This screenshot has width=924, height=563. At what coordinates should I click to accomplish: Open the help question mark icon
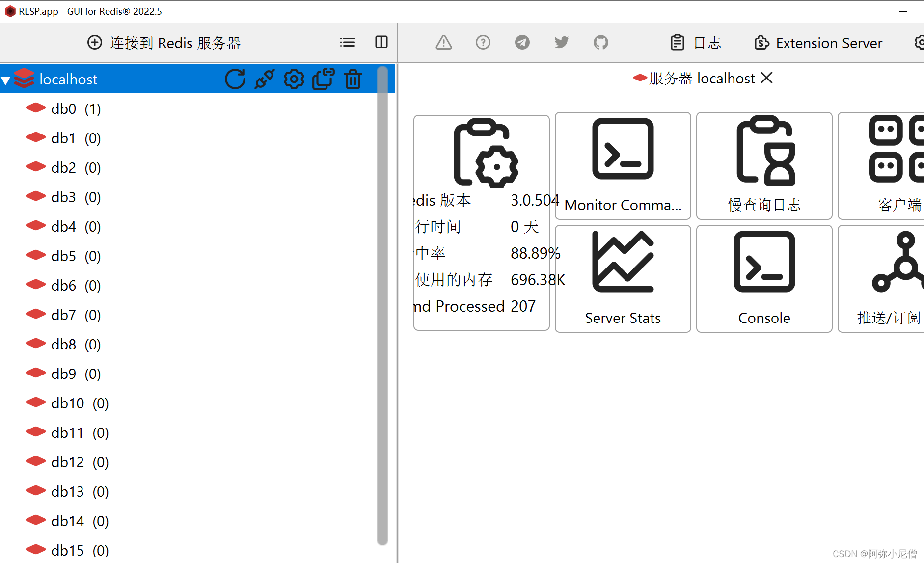pos(483,42)
